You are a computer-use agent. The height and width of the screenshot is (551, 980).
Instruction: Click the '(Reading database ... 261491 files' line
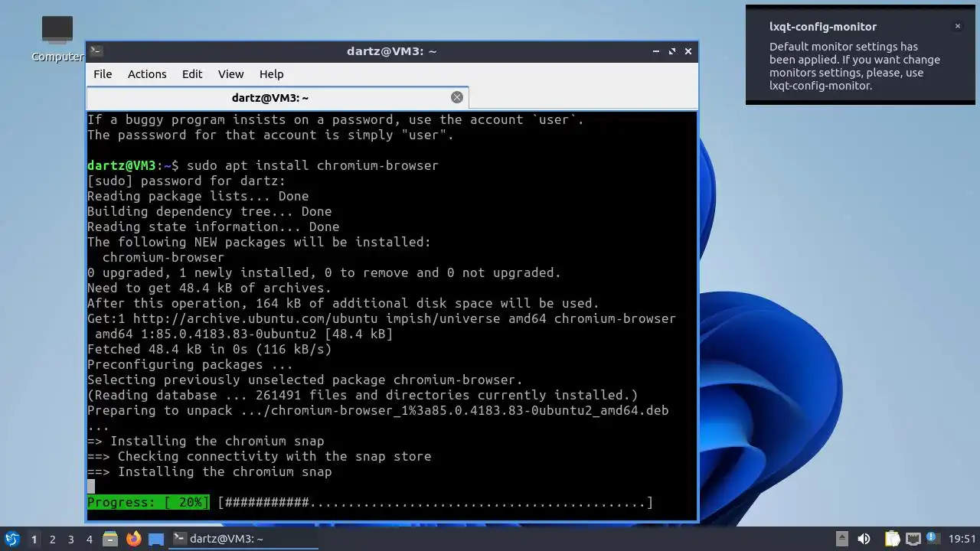click(x=362, y=396)
